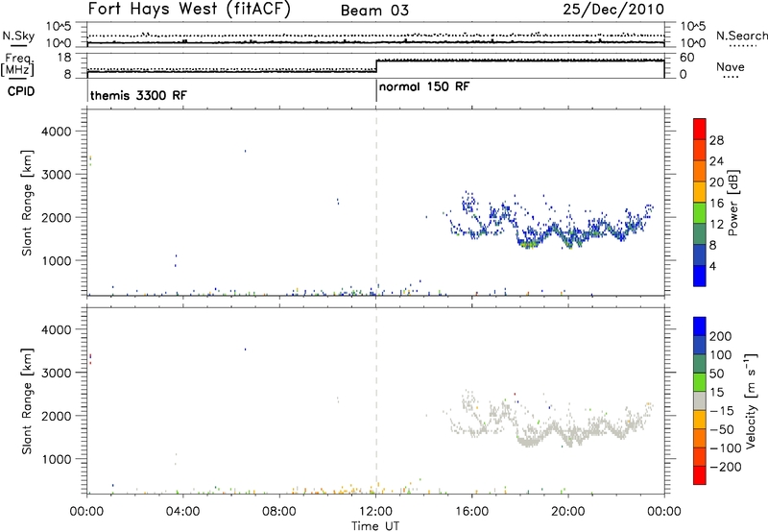Click the '20:00' time axis tick label
768x532 pixels.
[x=568, y=512]
